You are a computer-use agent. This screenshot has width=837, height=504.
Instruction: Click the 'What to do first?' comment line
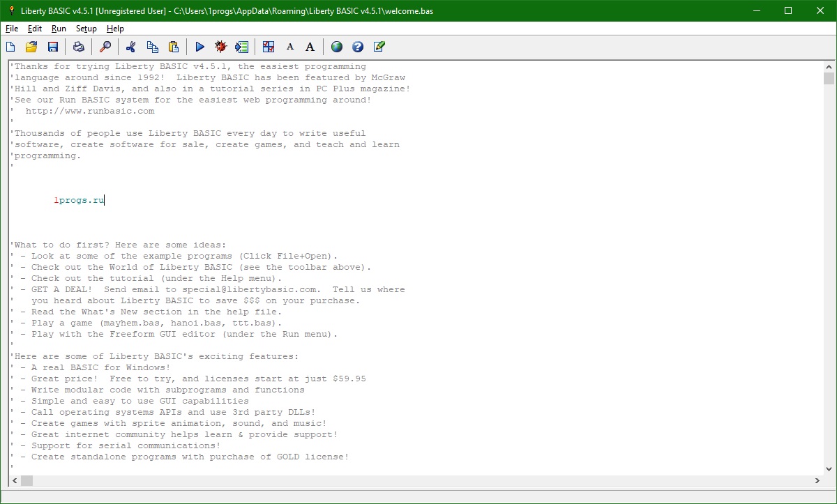coord(118,245)
